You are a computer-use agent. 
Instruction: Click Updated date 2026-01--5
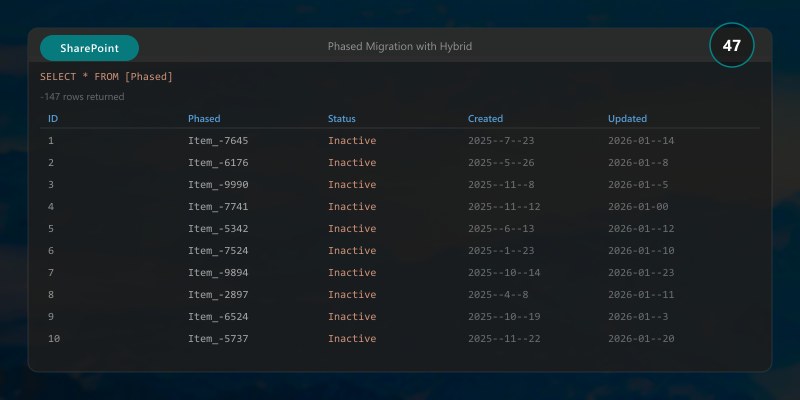coord(638,184)
